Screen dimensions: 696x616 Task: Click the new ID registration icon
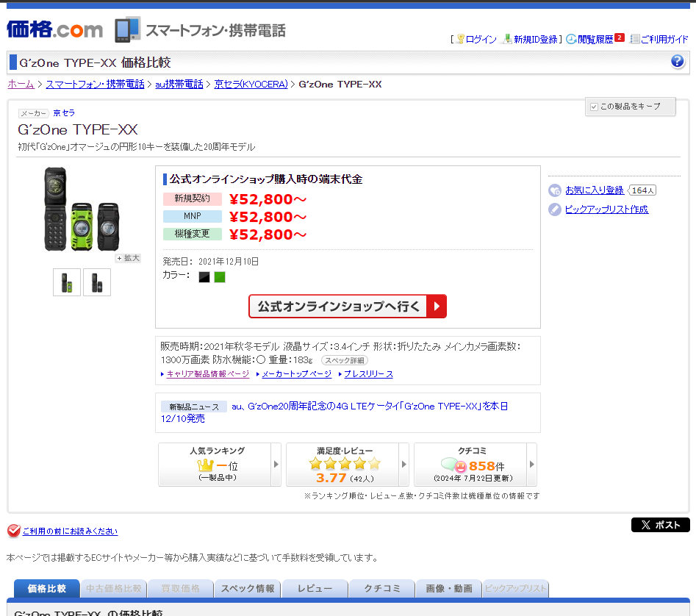click(x=507, y=39)
